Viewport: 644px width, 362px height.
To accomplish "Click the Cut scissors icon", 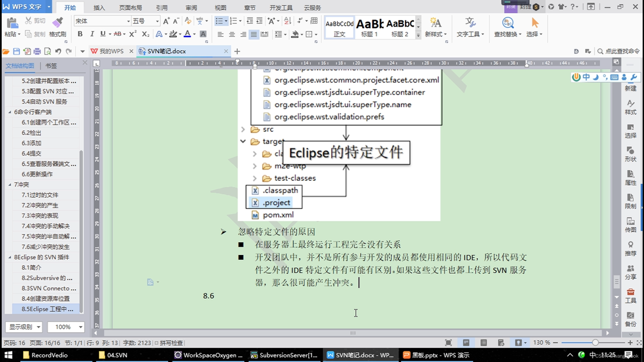I will [x=29, y=21].
